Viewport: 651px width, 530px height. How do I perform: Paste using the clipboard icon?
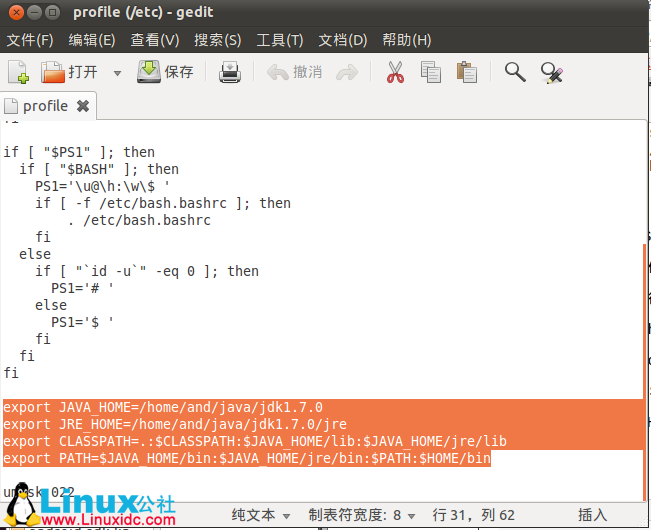click(x=466, y=72)
